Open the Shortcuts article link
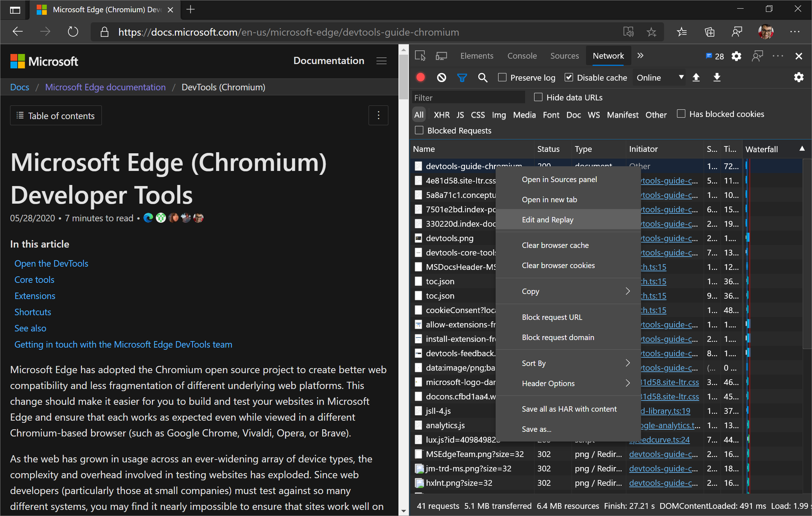The height and width of the screenshot is (516, 812). click(32, 312)
